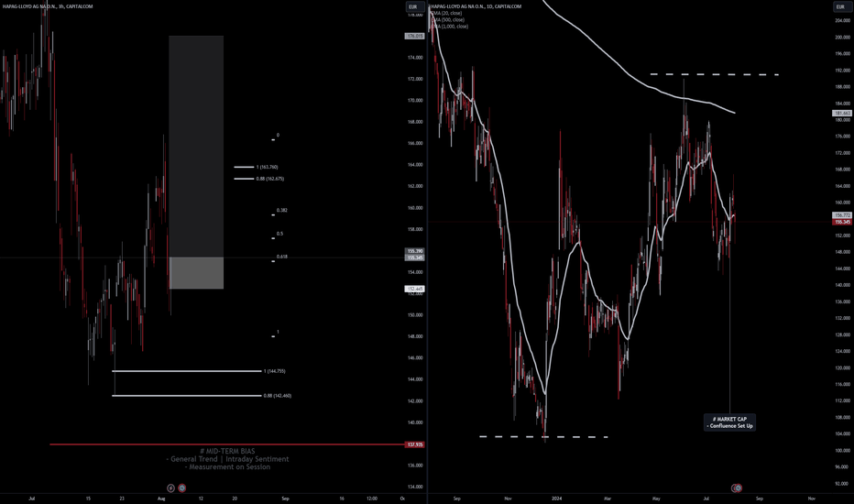The height and width of the screenshot is (504, 854).
Task: Click the HAPAG-LLOYD 3h symbol title
Action: [x=48, y=6]
